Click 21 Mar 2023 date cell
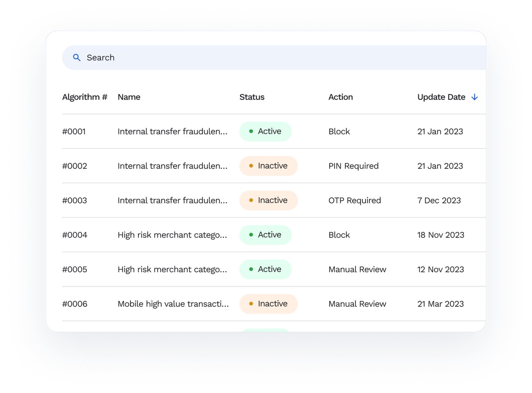Image resolution: width=532 pixels, height=393 pixels. pyautogui.click(x=440, y=304)
